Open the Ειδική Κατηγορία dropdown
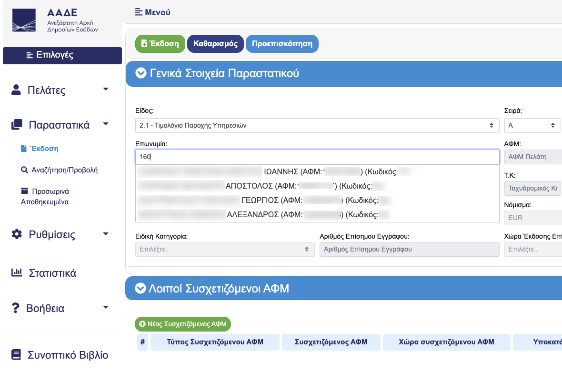The width and height of the screenshot is (562, 392). coord(225,249)
